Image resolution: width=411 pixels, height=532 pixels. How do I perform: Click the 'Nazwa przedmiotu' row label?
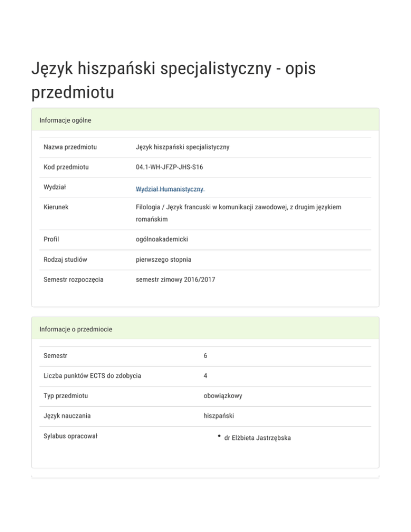click(x=74, y=147)
